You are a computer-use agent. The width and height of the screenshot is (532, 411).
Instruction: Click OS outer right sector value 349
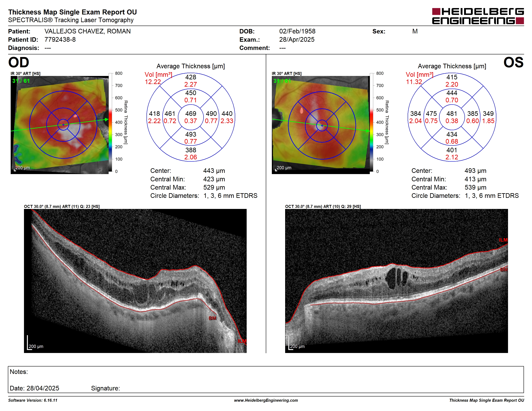488,114
